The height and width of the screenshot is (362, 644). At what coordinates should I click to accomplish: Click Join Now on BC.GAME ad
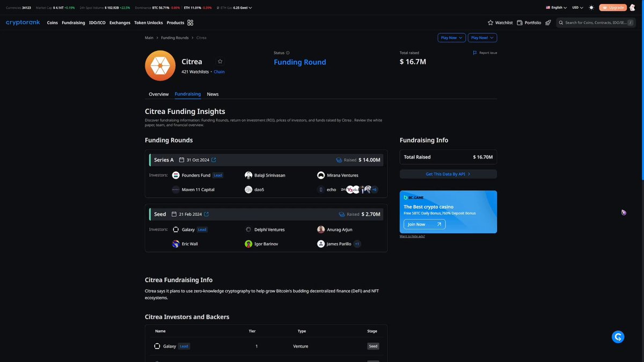pyautogui.click(x=425, y=224)
